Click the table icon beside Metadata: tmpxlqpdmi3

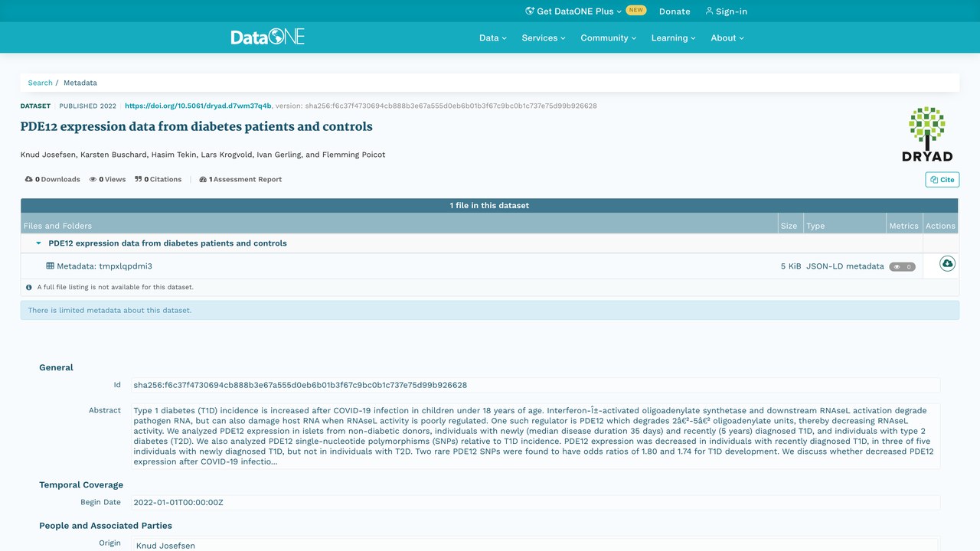pyautogui.click(x=50, y=266)
